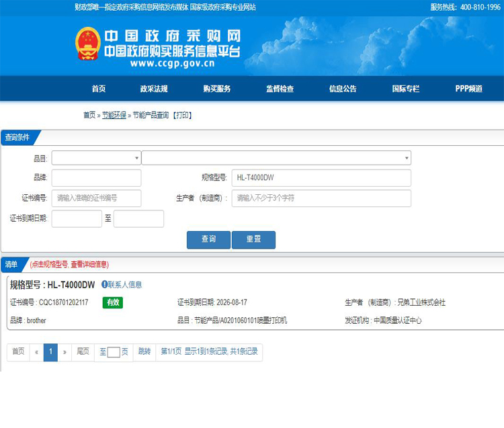Click the 服务热线 400-810-1996 hotline text
The width and height of the screenshot is (504, 428).
pos(466,7)
